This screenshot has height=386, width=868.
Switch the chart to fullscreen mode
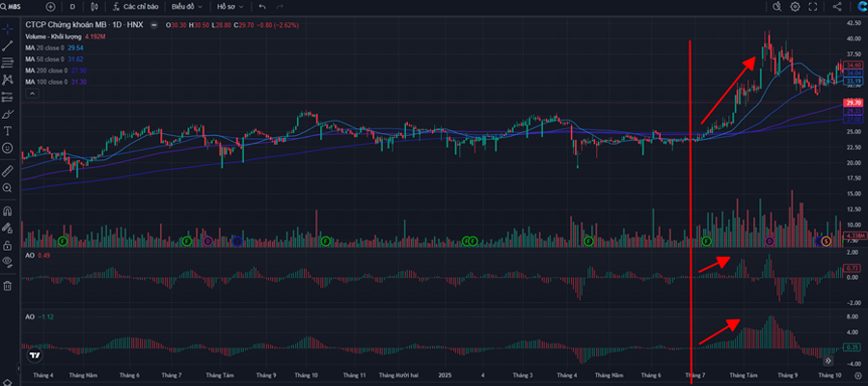pyautogui.click(x=813, y=7)
